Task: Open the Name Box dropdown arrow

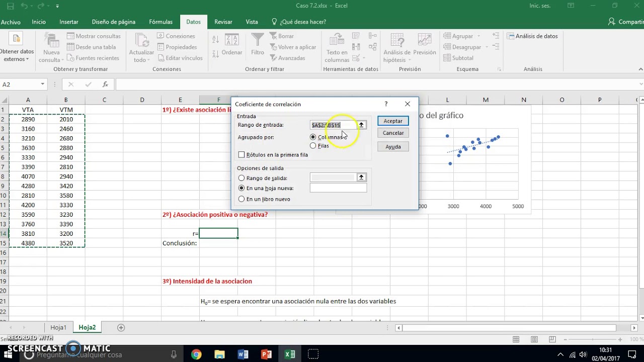Action: pyautogui.click(x=43, y=84)
